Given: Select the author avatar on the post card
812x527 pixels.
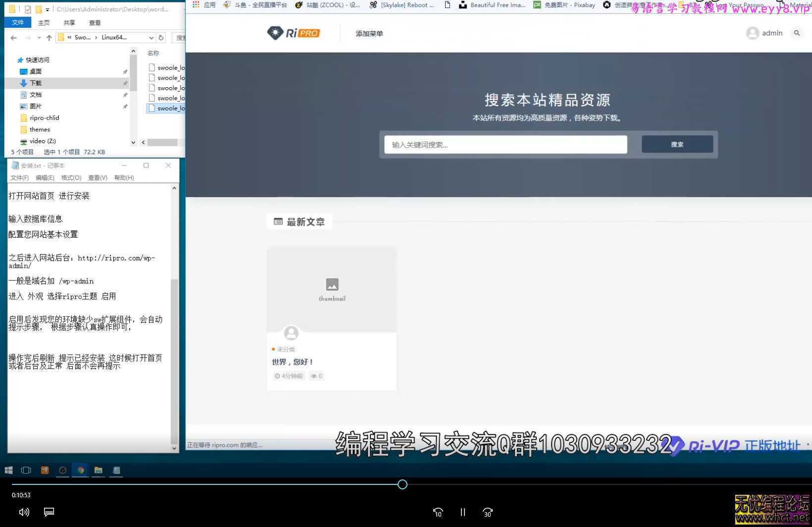Looking at the screenshot, I should (x=291, y=333).
